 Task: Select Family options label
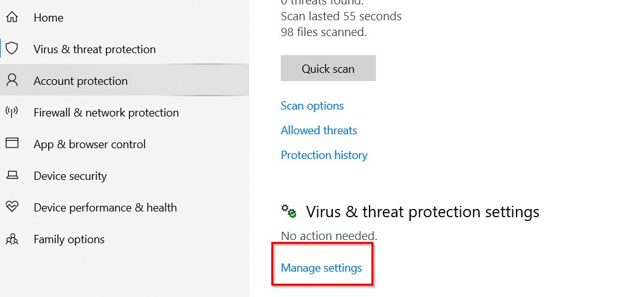point(69,239)
